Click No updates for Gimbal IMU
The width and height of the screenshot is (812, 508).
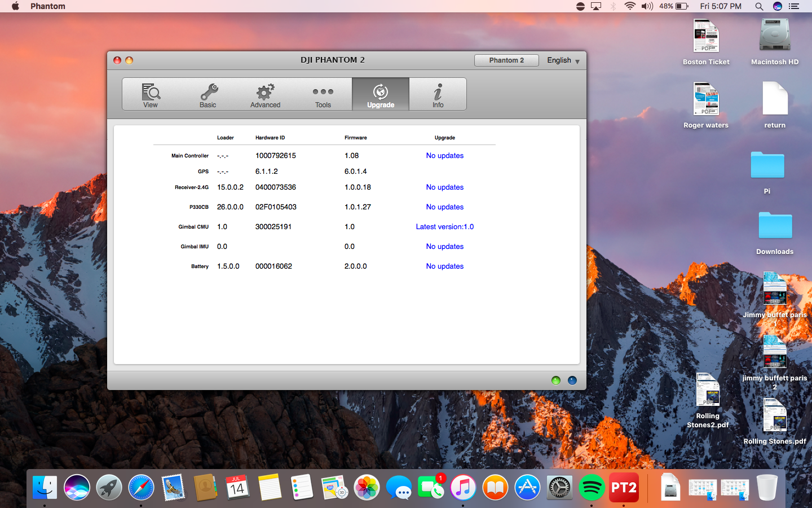445,247
